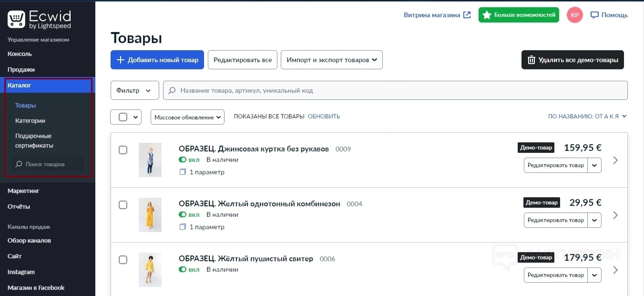Open the yellow jumpsuit product thumbnail
644x296 pixels.
coord(150,215)
